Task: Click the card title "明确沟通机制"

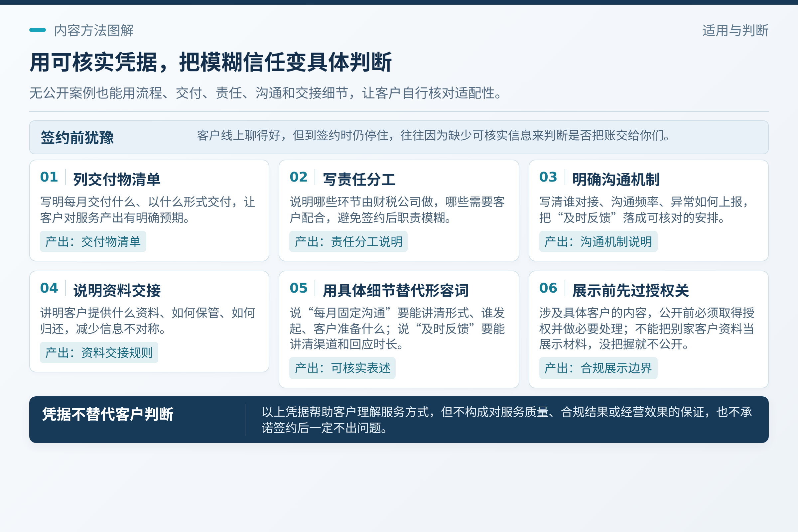Action: click(616, 180)
